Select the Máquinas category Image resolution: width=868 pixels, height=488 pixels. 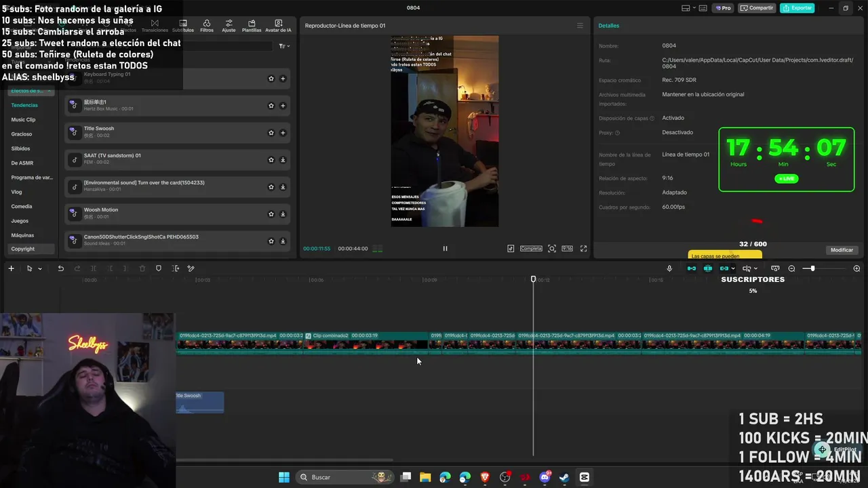coord(22,235)
